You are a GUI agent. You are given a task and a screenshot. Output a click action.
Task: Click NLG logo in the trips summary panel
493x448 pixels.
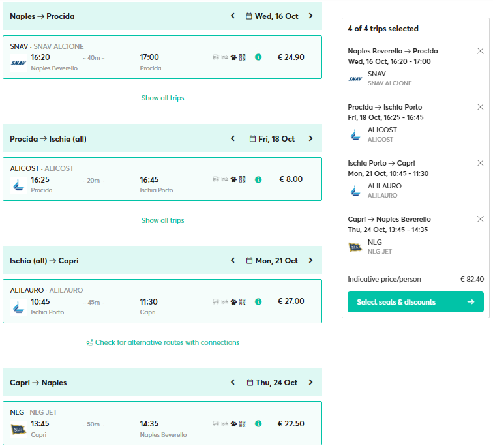click(355, 247)
